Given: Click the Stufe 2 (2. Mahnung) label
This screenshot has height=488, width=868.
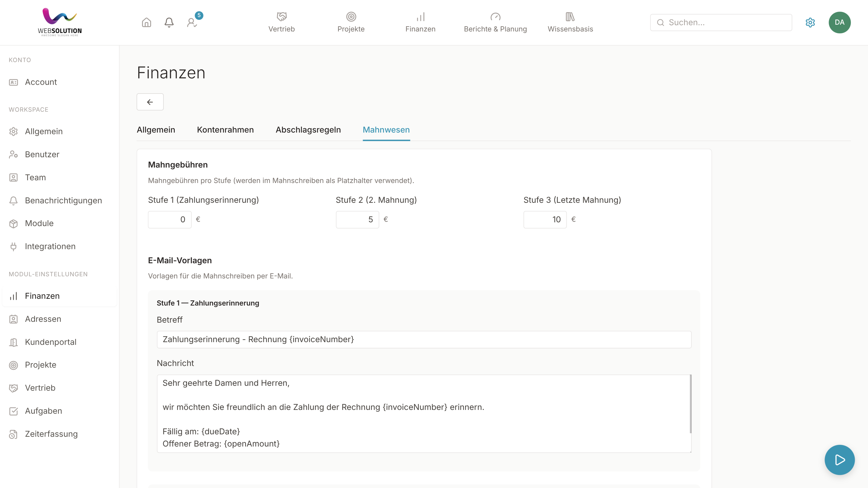Looking at the screenshot, I should (x=376, y=200).
